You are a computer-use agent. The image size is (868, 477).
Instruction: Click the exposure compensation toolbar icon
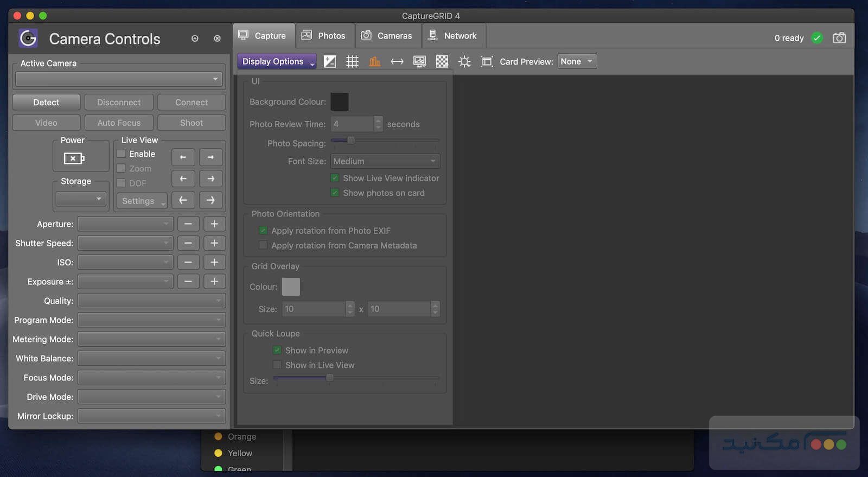click(x=330, y=62)
